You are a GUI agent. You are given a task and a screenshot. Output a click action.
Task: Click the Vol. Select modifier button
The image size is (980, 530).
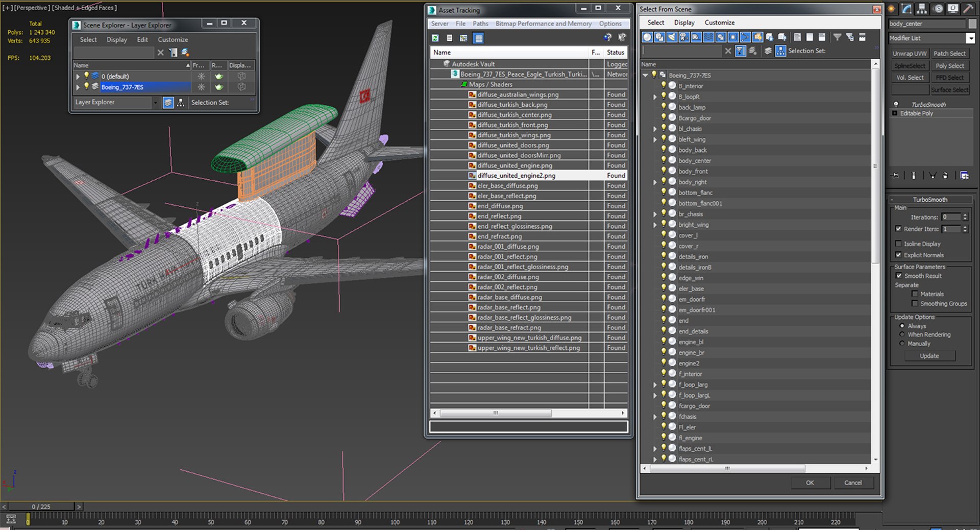click(910, 78)
